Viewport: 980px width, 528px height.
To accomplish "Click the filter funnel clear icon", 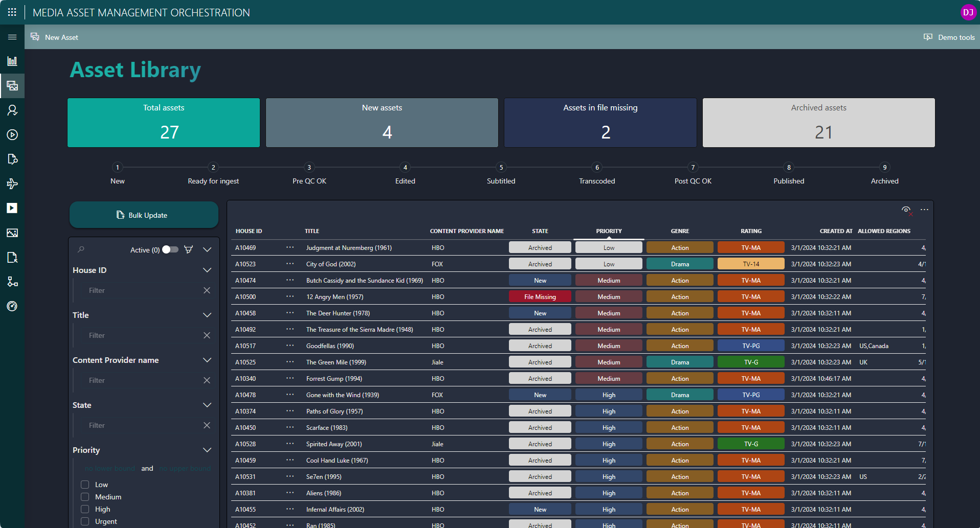I will 188,249.
